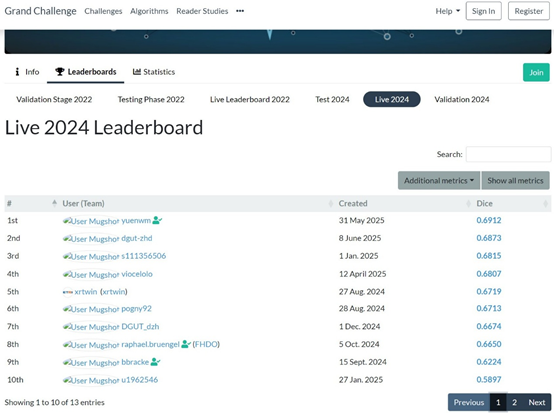Open the three-dots more menu in navbar
554x413 pixels.
240,11
